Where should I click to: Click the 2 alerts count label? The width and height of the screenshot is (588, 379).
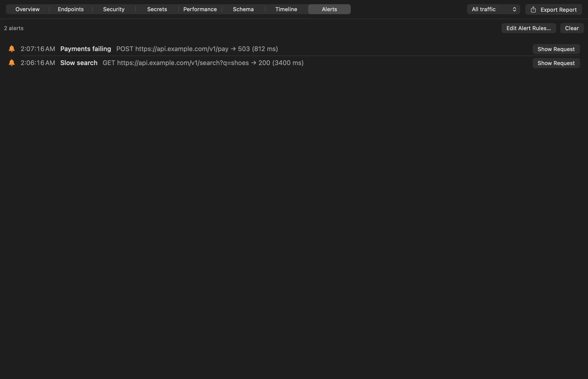(x=14, y=28)
